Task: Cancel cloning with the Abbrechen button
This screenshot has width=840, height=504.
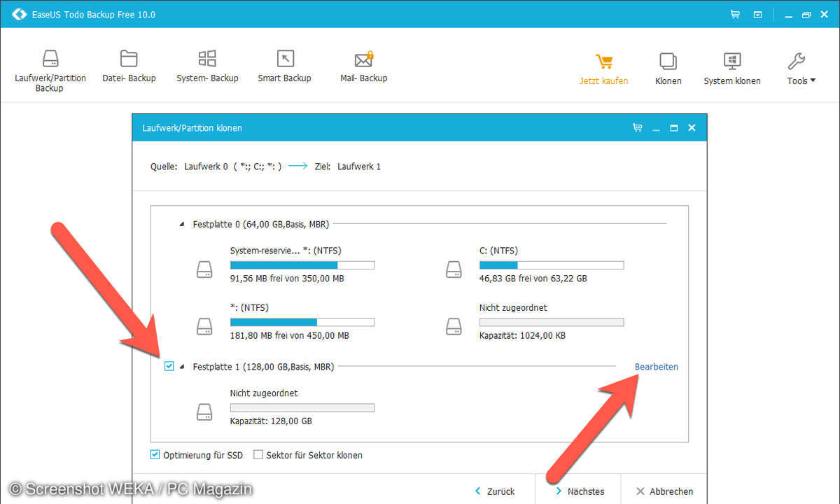Action: [665, 491]
